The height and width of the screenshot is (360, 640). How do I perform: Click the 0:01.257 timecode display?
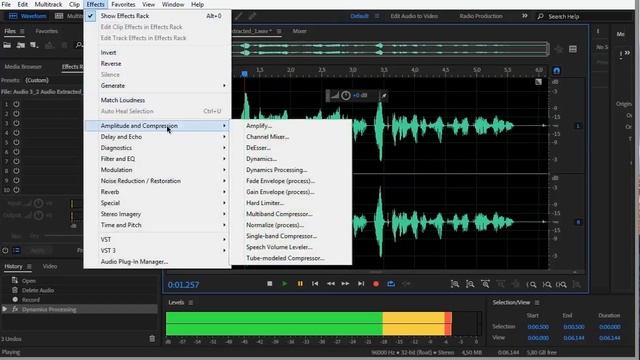coord(183,284)
